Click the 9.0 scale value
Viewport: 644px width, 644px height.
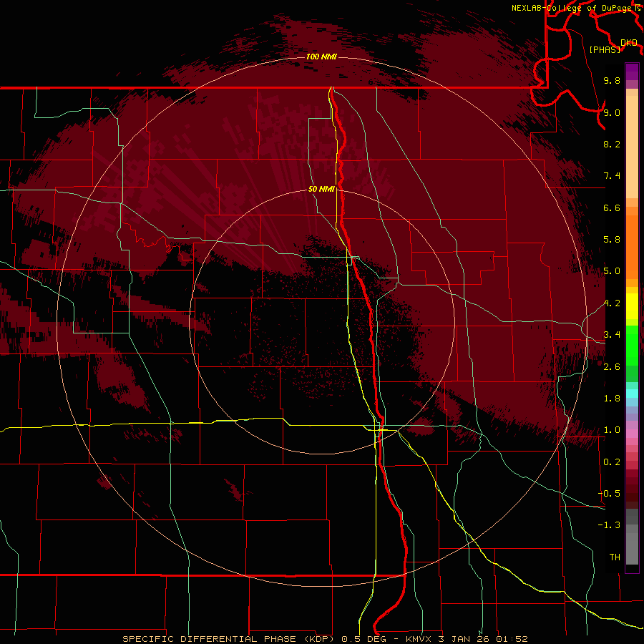[x=612, y=112]
